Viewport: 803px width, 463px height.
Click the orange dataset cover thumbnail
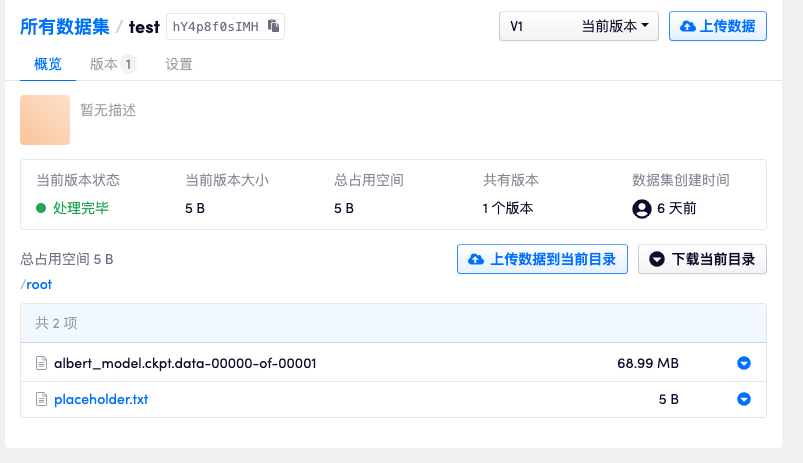click(45, 120)
